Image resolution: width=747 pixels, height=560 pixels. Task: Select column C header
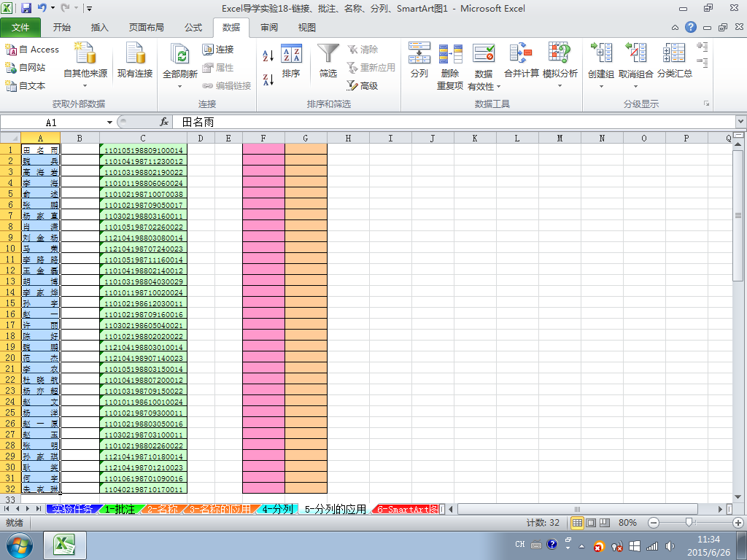pos(143,138)
